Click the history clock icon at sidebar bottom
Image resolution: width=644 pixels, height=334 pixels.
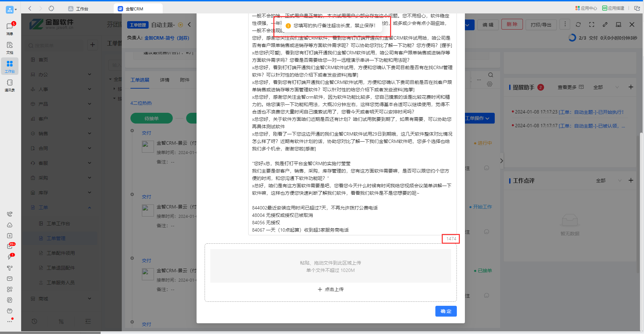click(x=34, y=321)
